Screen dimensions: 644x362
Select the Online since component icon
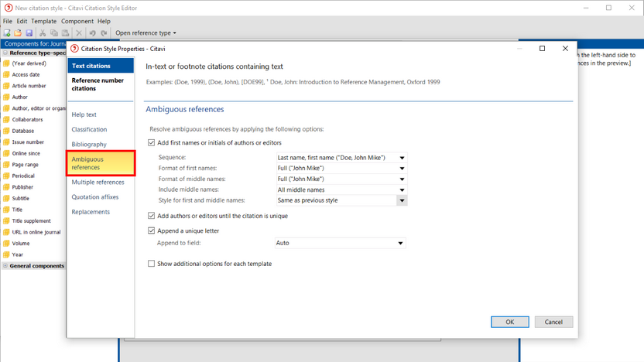[6, 153]
